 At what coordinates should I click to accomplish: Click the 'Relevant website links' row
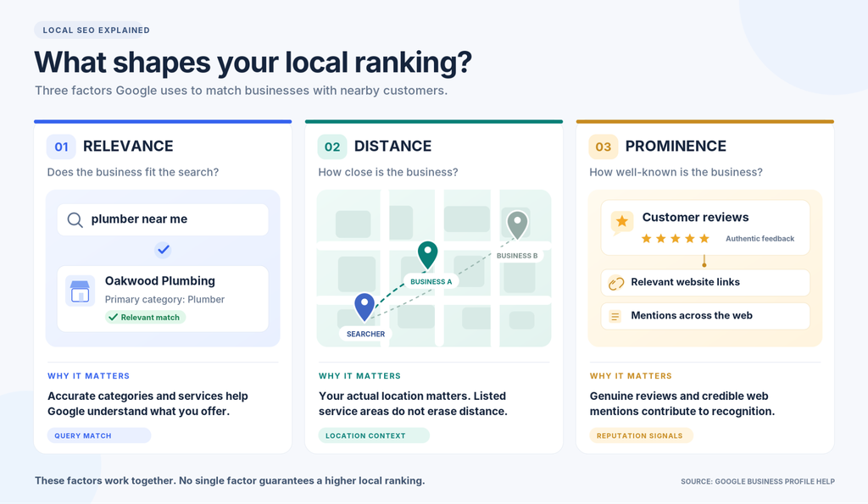click(x=705, y=283)
